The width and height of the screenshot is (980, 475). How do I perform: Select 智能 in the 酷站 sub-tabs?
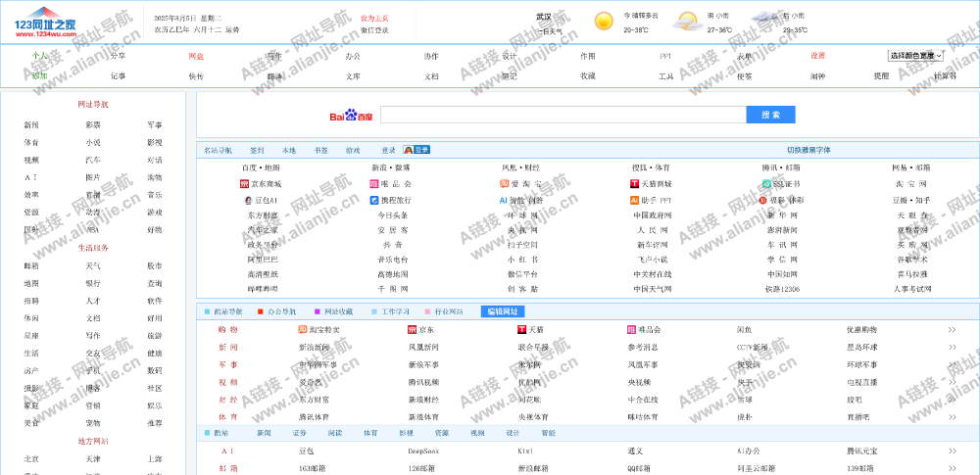tap(549, 433)
